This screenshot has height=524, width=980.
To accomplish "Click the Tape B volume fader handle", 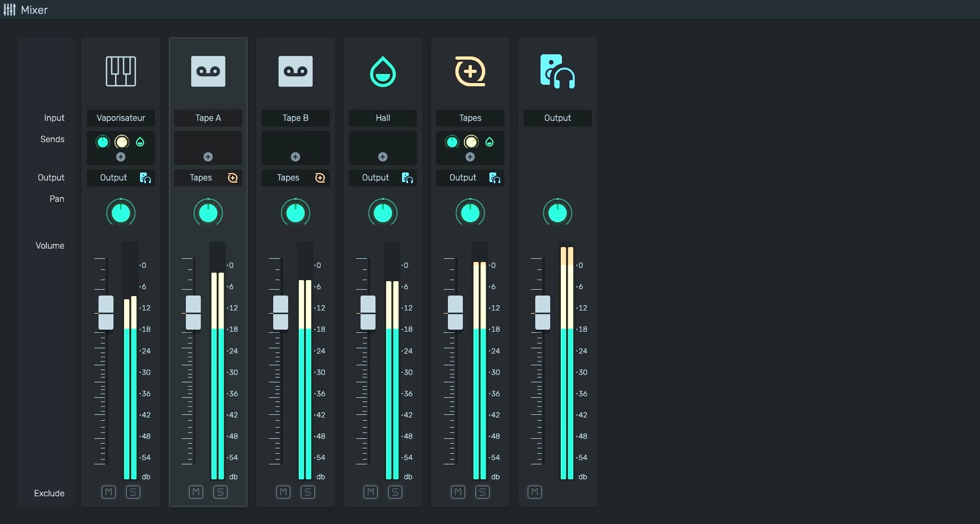I will click(281, 313).
